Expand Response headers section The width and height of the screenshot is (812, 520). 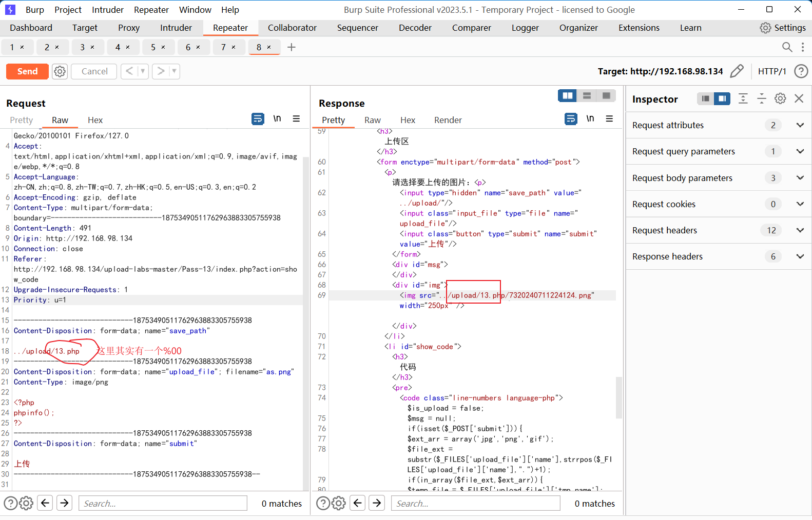[719, 256]
